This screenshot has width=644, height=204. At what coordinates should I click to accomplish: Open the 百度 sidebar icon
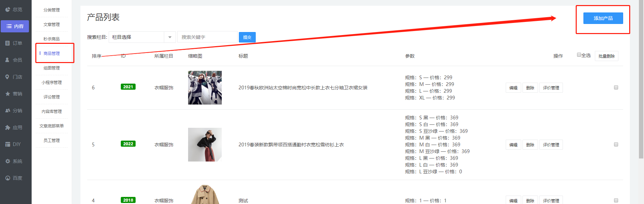click(x=8, y=178)
